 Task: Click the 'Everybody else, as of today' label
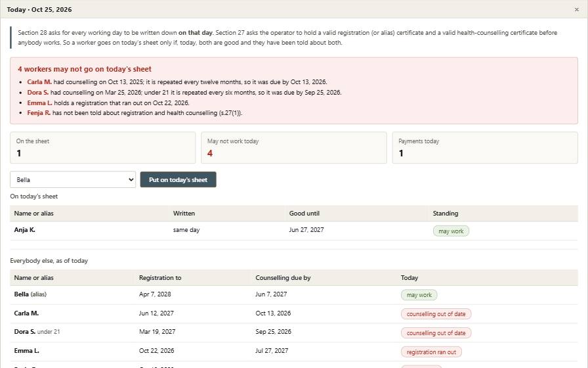click(x=49, y=261)
